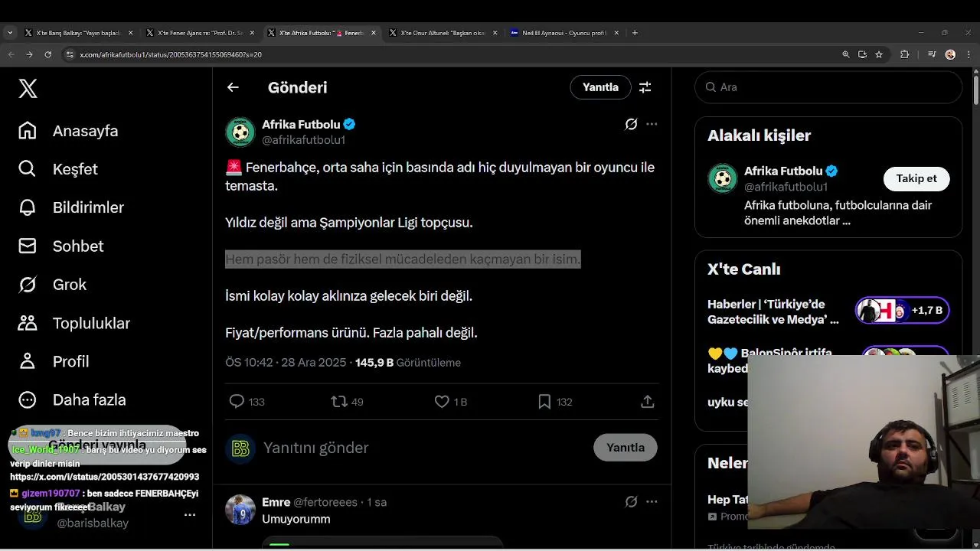This screenshot has width=980, height=551.
Task: Bookmark the post with the bookmark icon
Action: pyautogui.click(x=544, y=402)
